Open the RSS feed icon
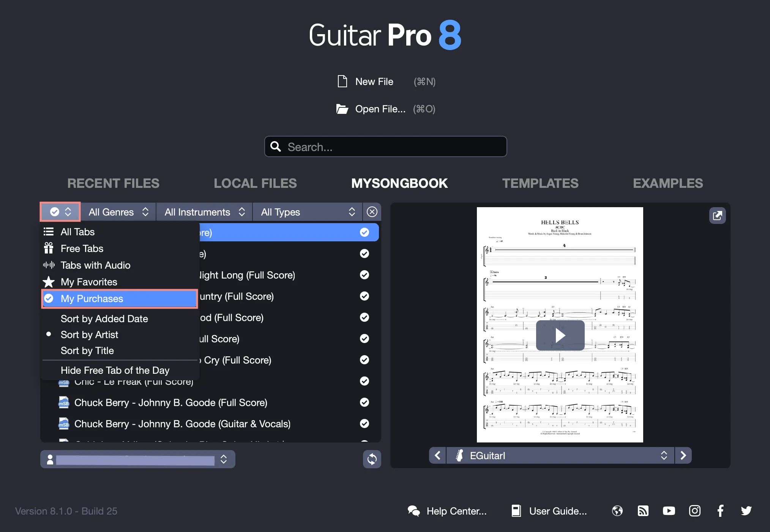The width and height of the screenshot is (770, 532). (643, 511)
